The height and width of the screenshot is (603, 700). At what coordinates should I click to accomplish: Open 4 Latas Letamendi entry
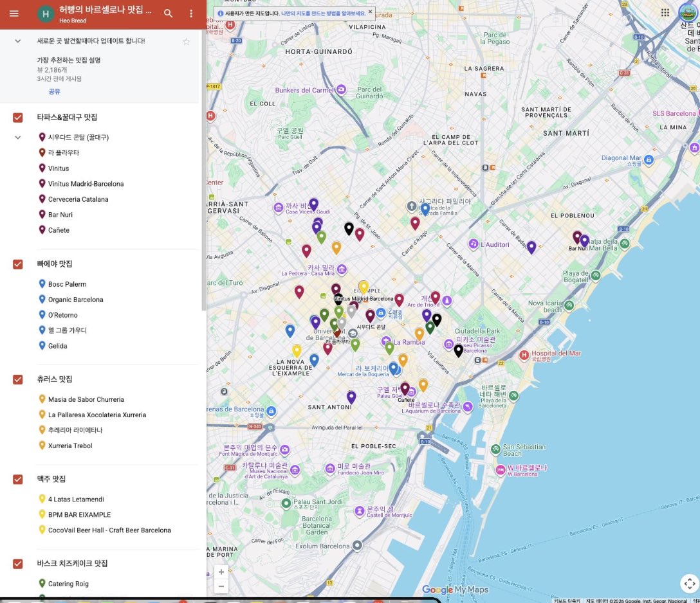pyautogui.click(x=76, y=499)
